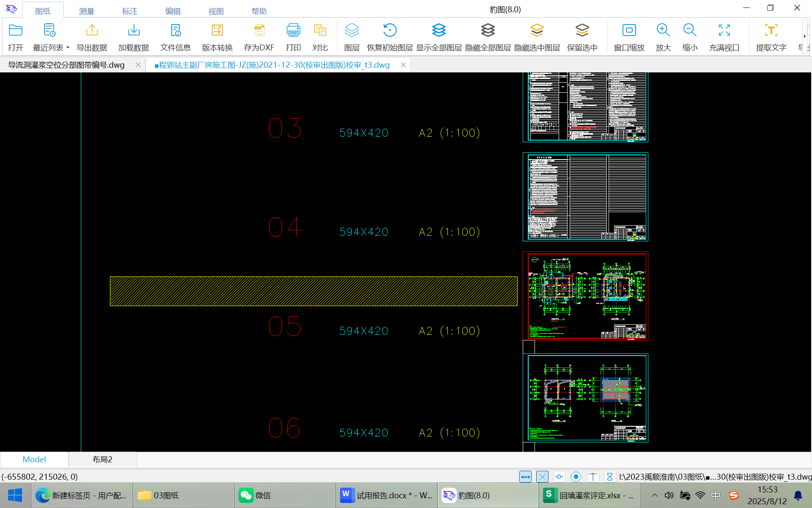
Task: Click 恢复初始图层 restore layers icon
Action: click(x=390, y=30)
